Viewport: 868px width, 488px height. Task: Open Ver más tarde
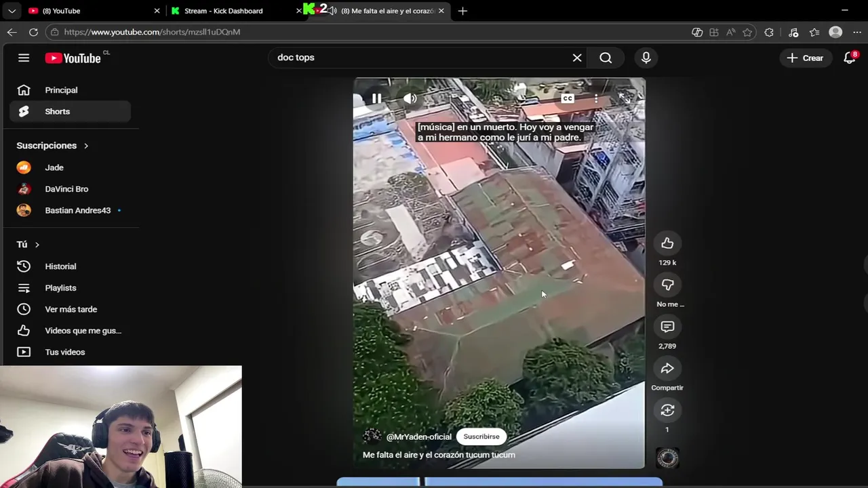(71, 309)
